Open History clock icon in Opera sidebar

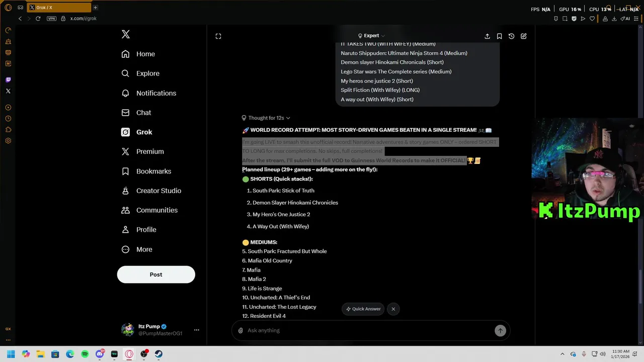tap(8, 119)
